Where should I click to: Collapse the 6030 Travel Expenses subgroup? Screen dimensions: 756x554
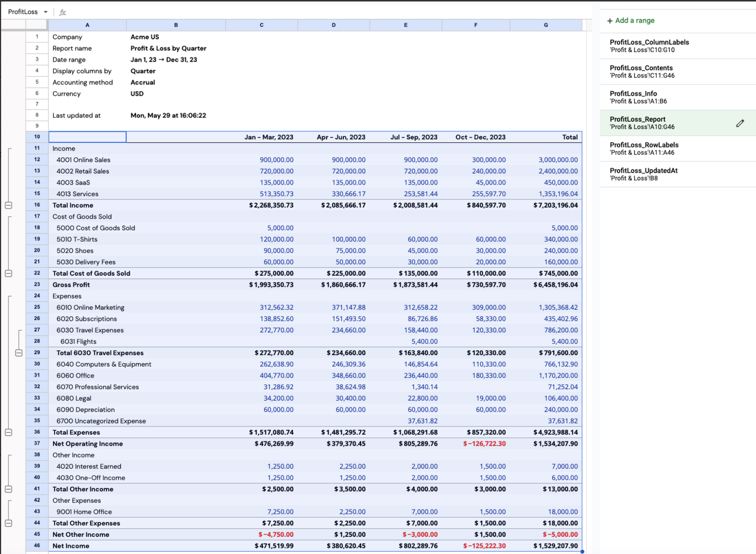coord(19,353)
